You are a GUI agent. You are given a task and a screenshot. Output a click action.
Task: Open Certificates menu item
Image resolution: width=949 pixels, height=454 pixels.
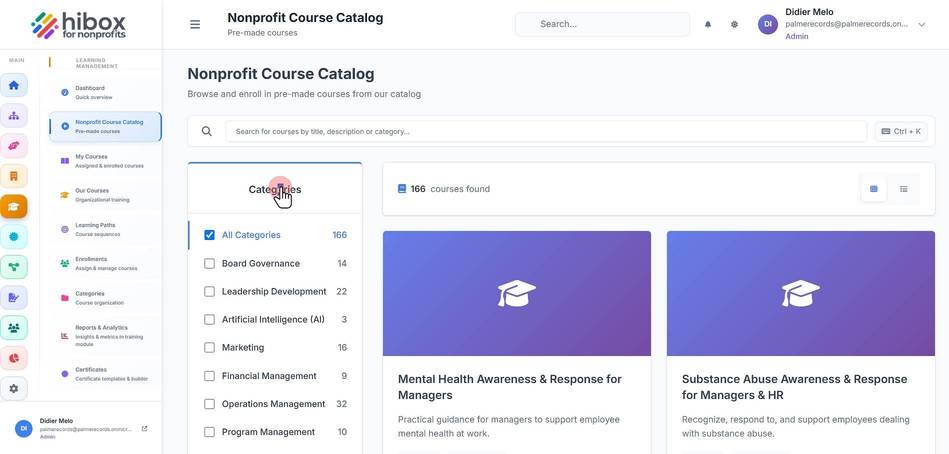tap(105, 373)
